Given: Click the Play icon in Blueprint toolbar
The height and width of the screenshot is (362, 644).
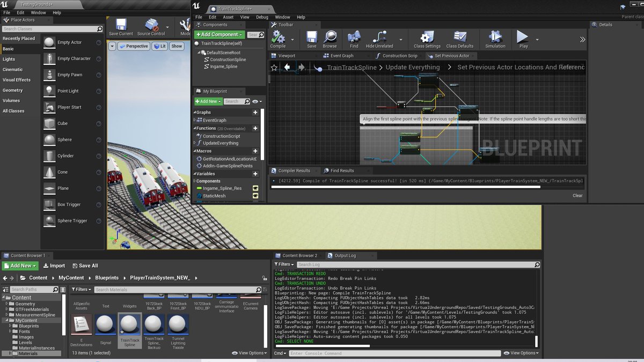Looking at the screenshot, I should (523, 36).
